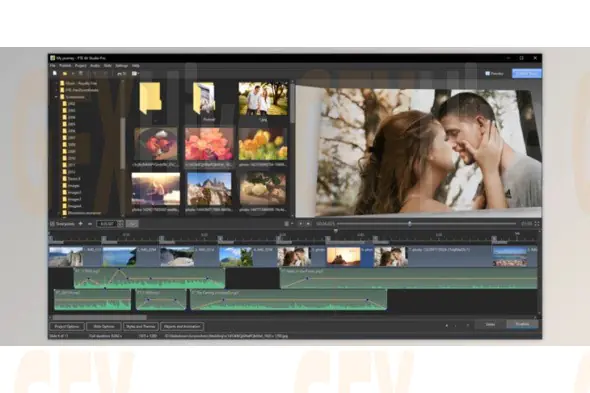Toggle the Timepoints option
Image resolution: width=590 pixels, height=393 pixels.
tap(63, 224)
